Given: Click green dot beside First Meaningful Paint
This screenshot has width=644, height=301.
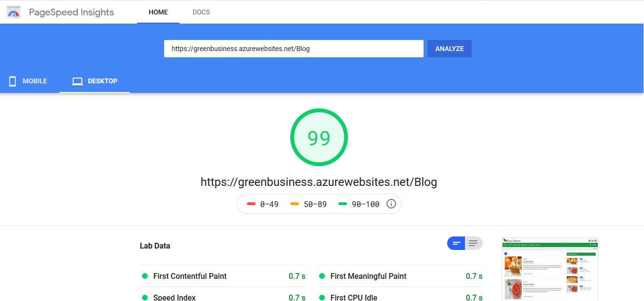Looking at the screenshot, I should pyautogui.click(x=322, y=276).
